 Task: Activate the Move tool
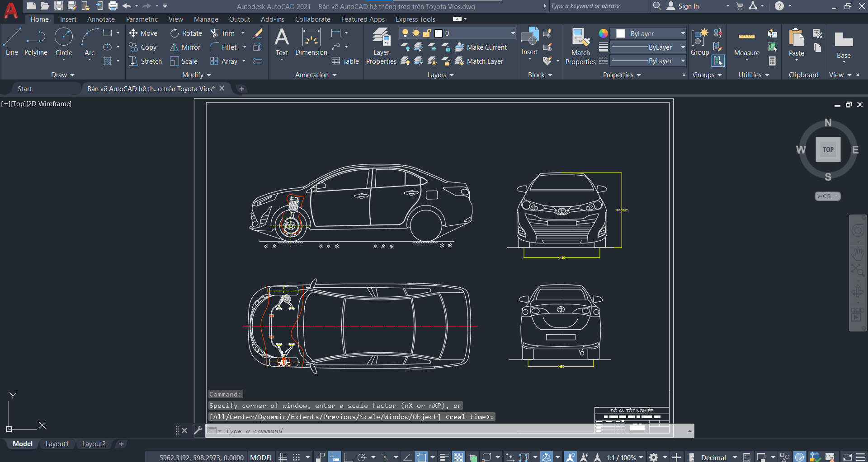(x=143, y=33)
